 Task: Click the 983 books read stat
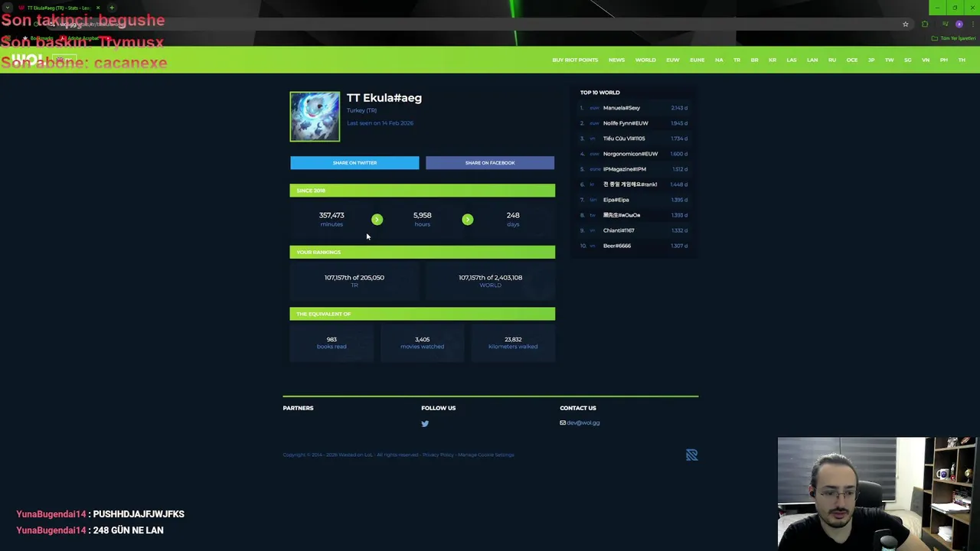coord(332,343)
